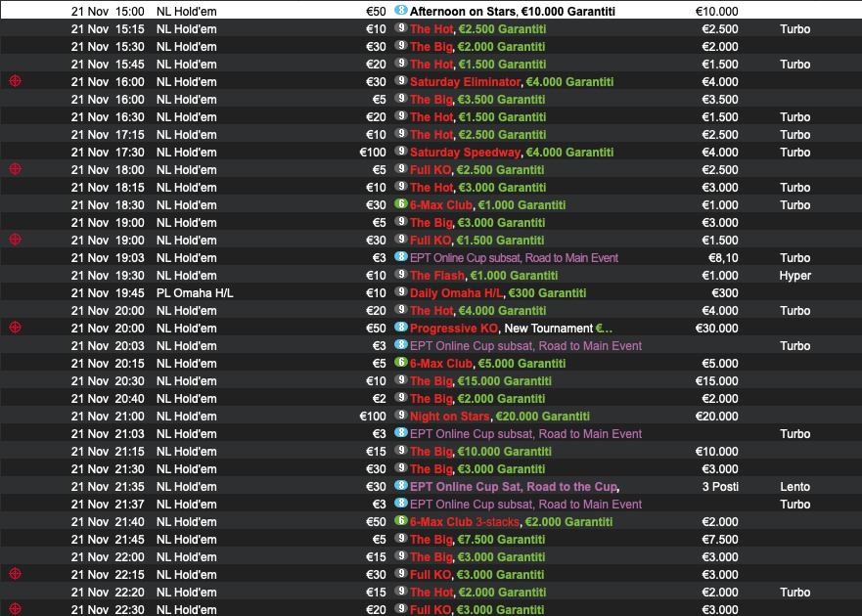This screenshot has width=862, height=616.
Task: Click the 21 Nov 17:15 start time
Action: click(x=108, y=135)
